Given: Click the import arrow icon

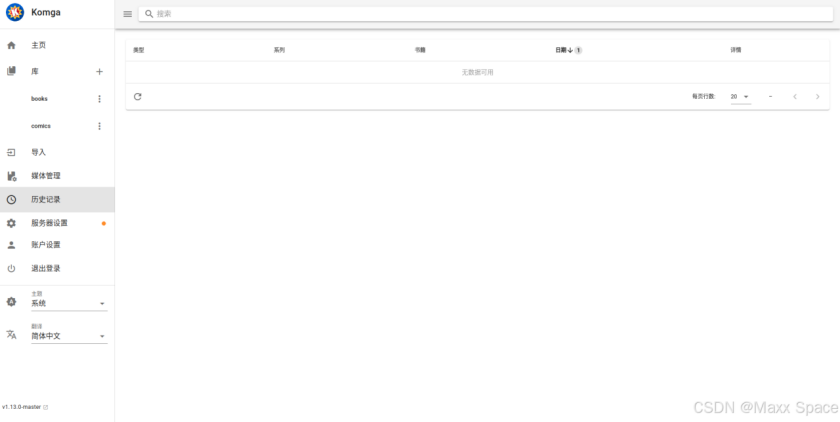Looking at the screenshot, I should pyautogui.click(x=11, y=153).
